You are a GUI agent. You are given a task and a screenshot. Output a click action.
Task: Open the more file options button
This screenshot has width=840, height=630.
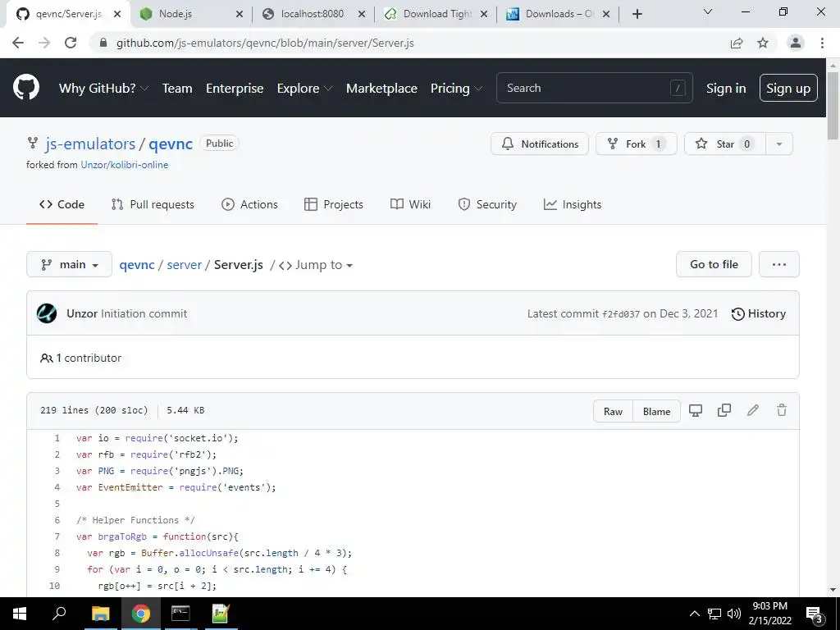pyautogui.click(x=779, y=264)
